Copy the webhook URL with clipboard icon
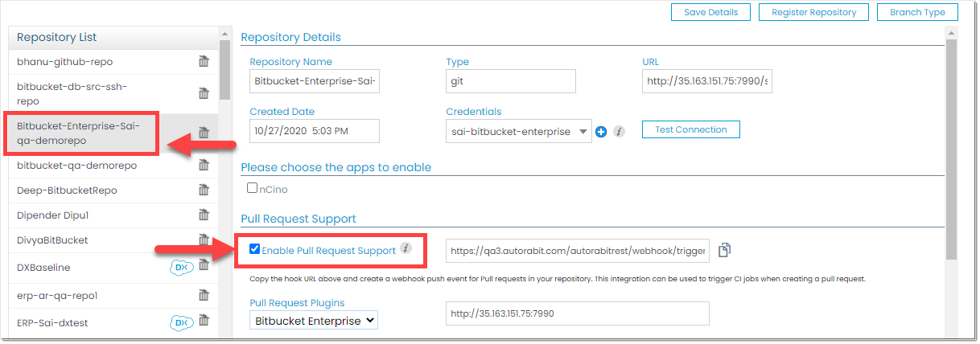980x344 pixels. click(x=724, y=250)
